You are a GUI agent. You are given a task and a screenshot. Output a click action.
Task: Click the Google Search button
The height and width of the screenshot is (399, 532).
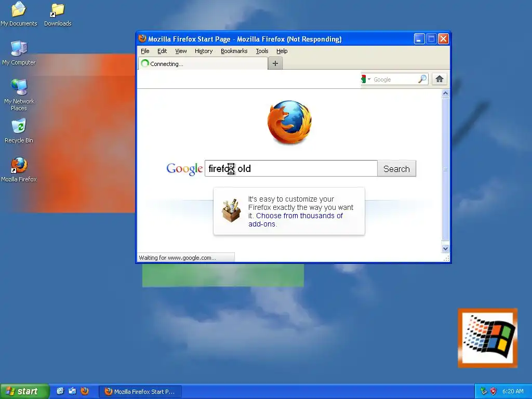[x=396, y=169]
